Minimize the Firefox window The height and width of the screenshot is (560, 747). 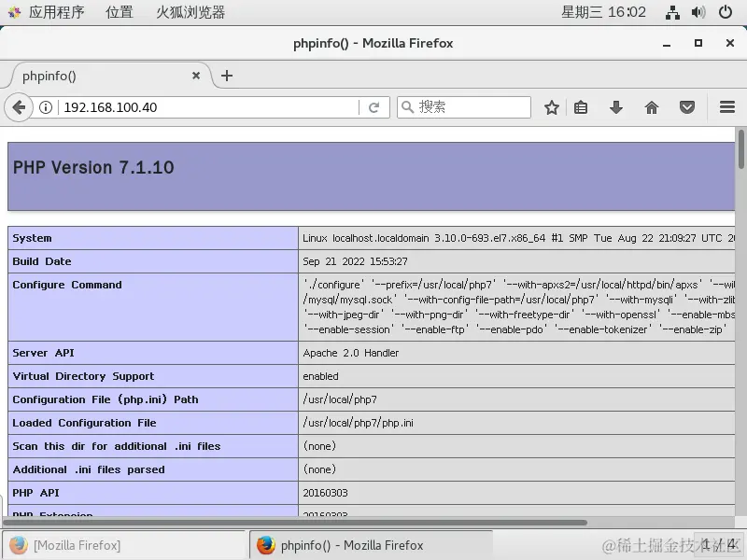tap(667, 44)
